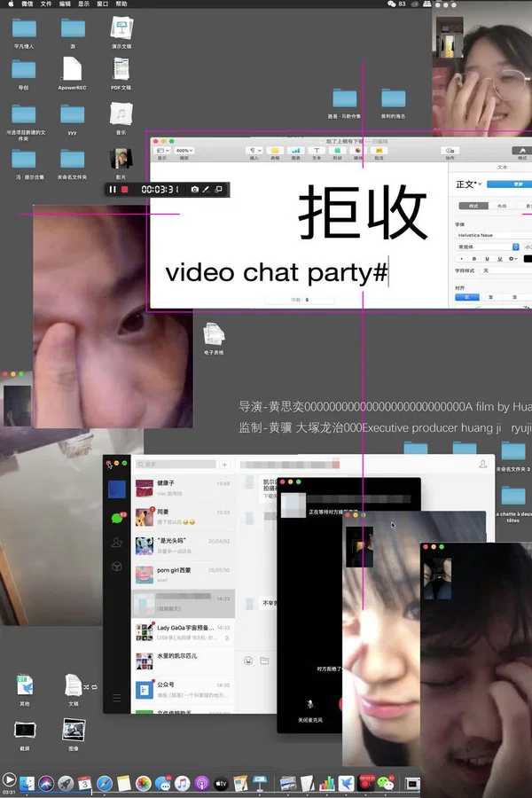Open WeChat sidebar hamburger menu
Screen dimensions: 532x798
[116, 698]
